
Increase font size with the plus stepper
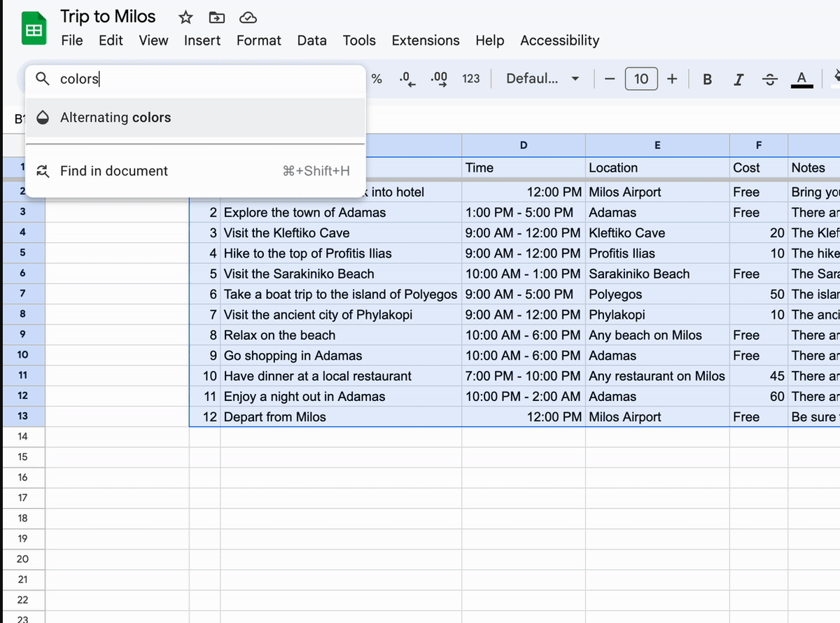[671, 79]
